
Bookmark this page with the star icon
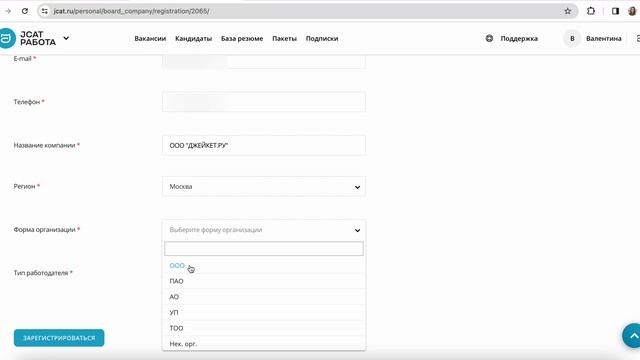tap(568, 11)
